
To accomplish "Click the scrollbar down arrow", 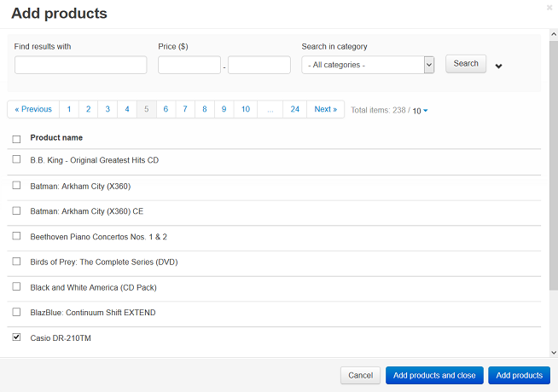I will click(554, 353).
